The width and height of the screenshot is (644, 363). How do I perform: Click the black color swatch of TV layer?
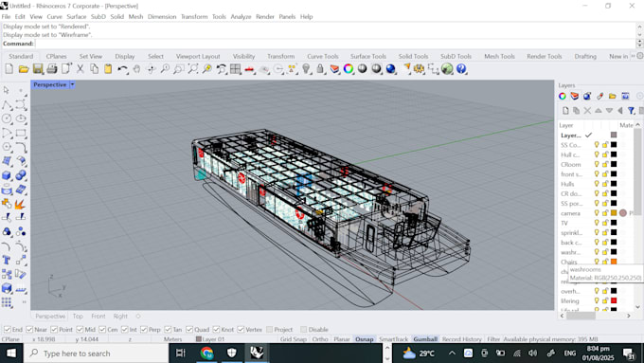click(x=614, y=223)
